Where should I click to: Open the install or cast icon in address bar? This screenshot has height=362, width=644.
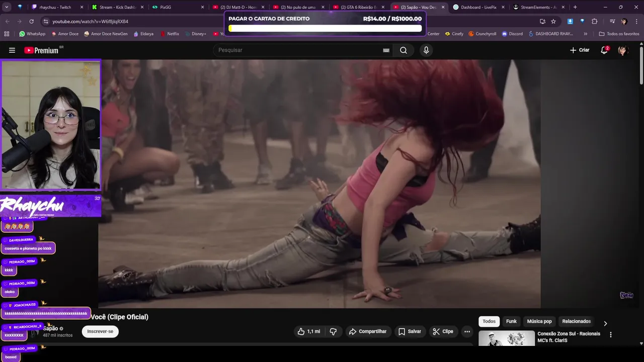tap(542, 22)
